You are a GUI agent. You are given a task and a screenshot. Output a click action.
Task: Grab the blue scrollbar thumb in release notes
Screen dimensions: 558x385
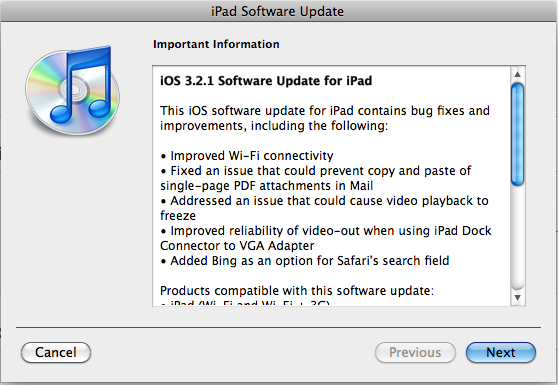click(x=518, y=134)
